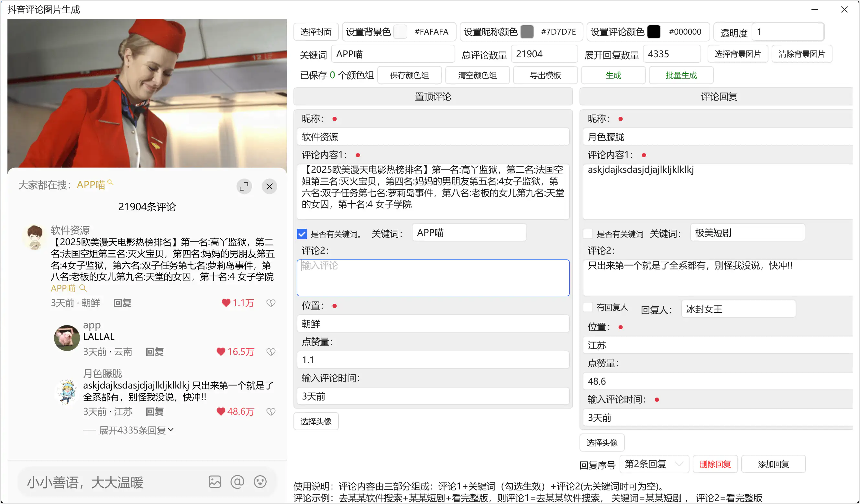Click the 批量生成 batch generate button

(x=681, y=75)
